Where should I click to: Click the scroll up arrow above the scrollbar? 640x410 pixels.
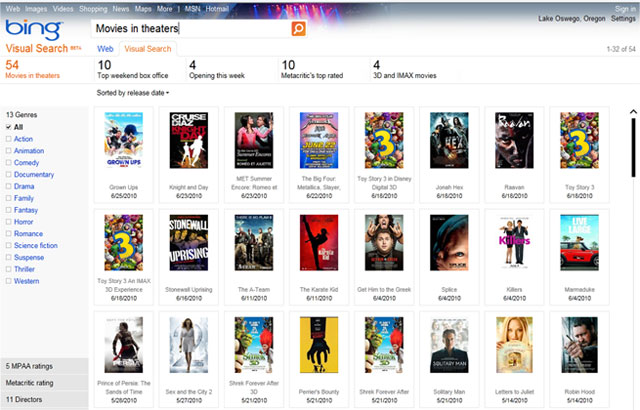633,112
